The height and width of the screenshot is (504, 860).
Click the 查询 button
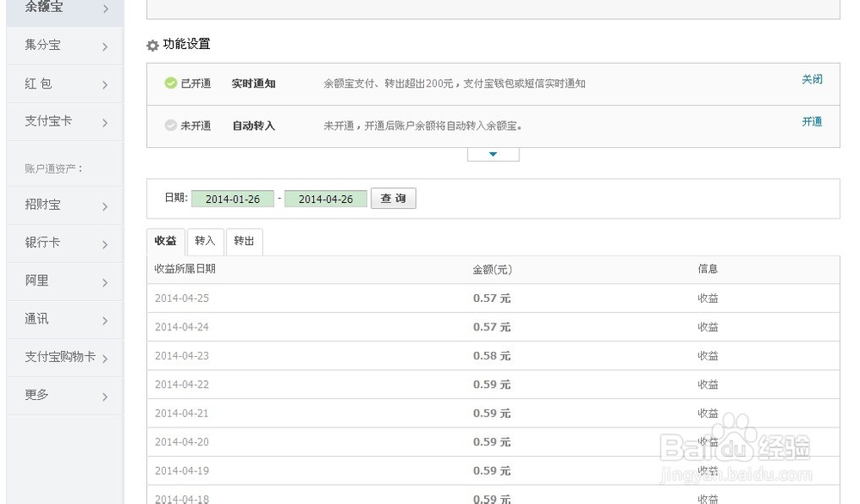pos(393,198)
